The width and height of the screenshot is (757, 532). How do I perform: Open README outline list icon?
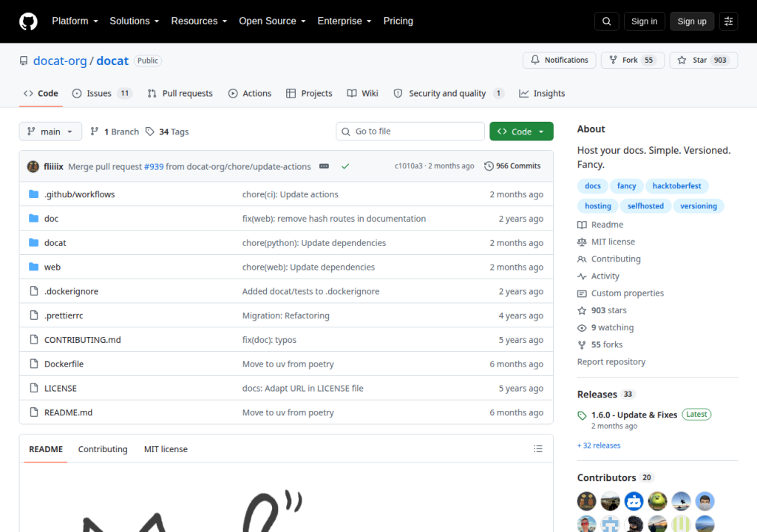[538, 449]
